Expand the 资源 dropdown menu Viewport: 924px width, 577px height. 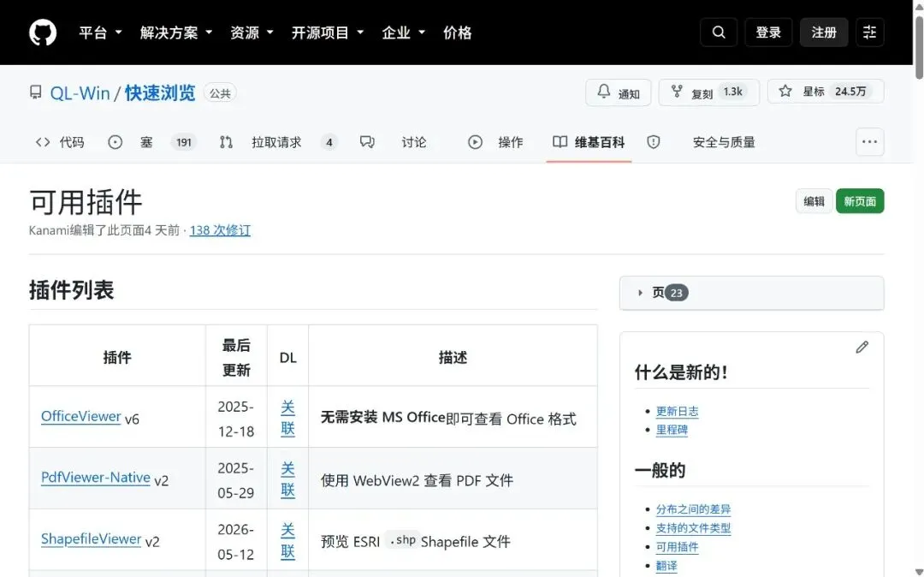click(252, 33)
